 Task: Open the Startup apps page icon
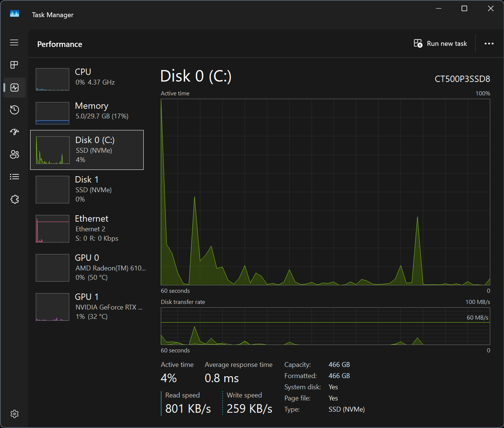pos(15,132)
